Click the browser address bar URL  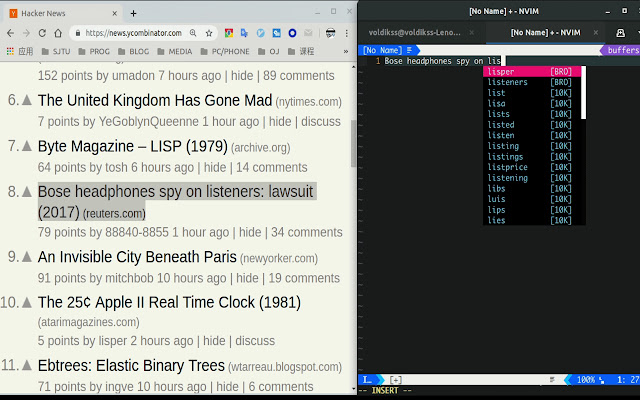point(135,32)
